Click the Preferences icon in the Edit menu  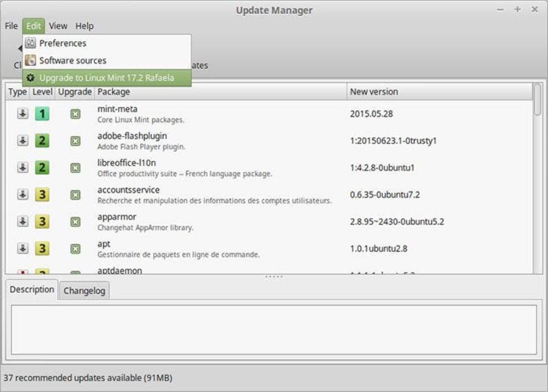(31, 43)
